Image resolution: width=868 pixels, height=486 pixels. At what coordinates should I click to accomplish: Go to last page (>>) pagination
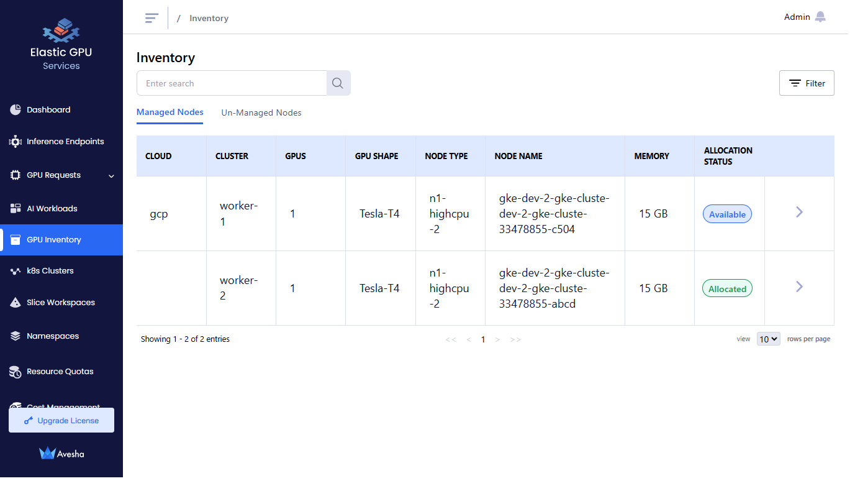515,340
